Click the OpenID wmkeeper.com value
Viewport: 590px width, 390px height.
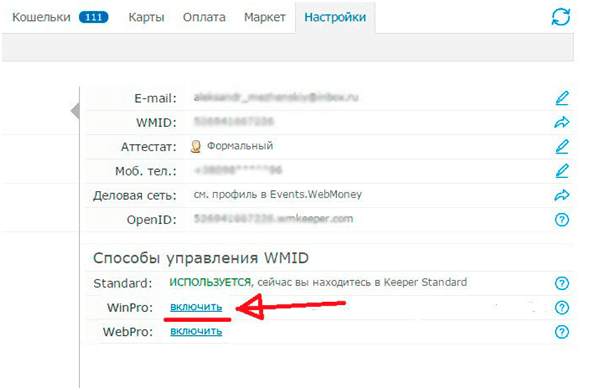(274, 219)
